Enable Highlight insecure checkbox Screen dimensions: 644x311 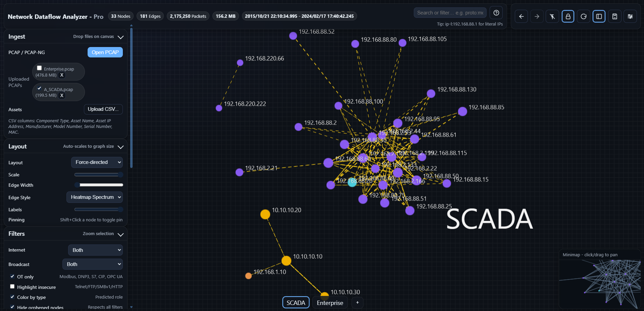(12, 286)
